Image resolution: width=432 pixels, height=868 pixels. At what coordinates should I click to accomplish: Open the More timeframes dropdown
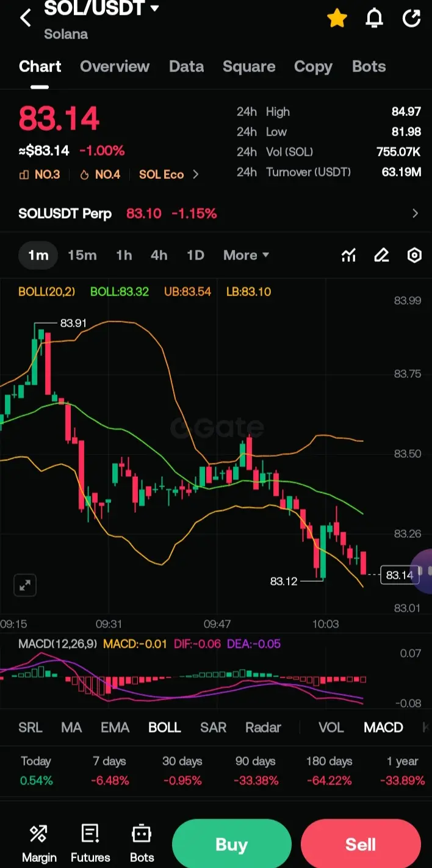point(246,255)
